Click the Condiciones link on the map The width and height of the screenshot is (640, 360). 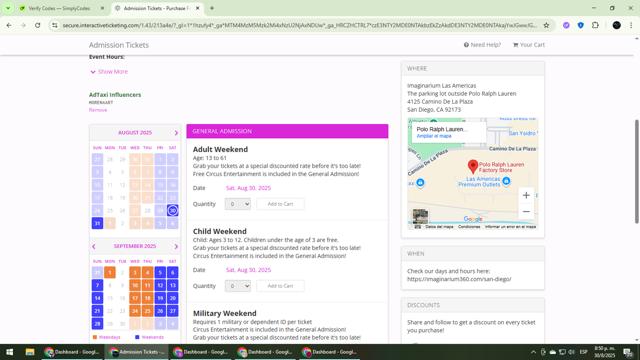[x=469, y=227]
